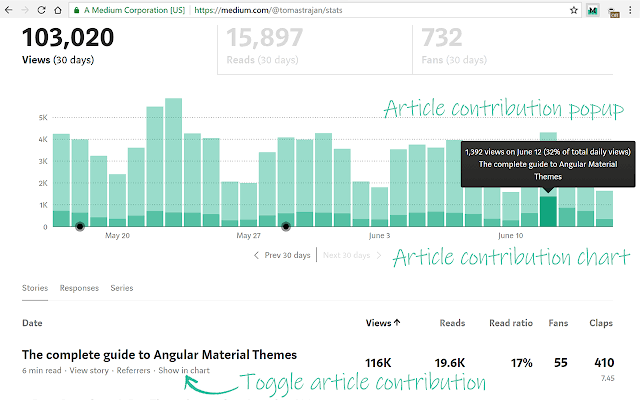
Task: Go to Next 30 days
Action: (352, 255)
